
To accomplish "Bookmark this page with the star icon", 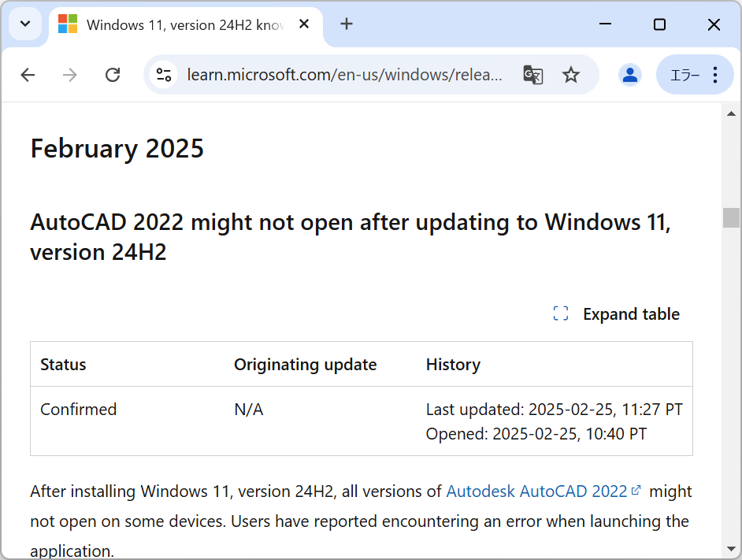I will tap(571, 75).
